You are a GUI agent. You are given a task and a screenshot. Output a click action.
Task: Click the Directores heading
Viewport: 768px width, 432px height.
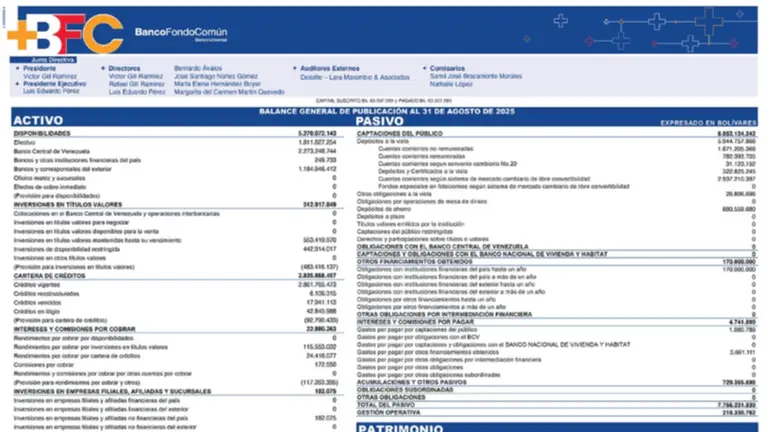click(x=125, y=69)
